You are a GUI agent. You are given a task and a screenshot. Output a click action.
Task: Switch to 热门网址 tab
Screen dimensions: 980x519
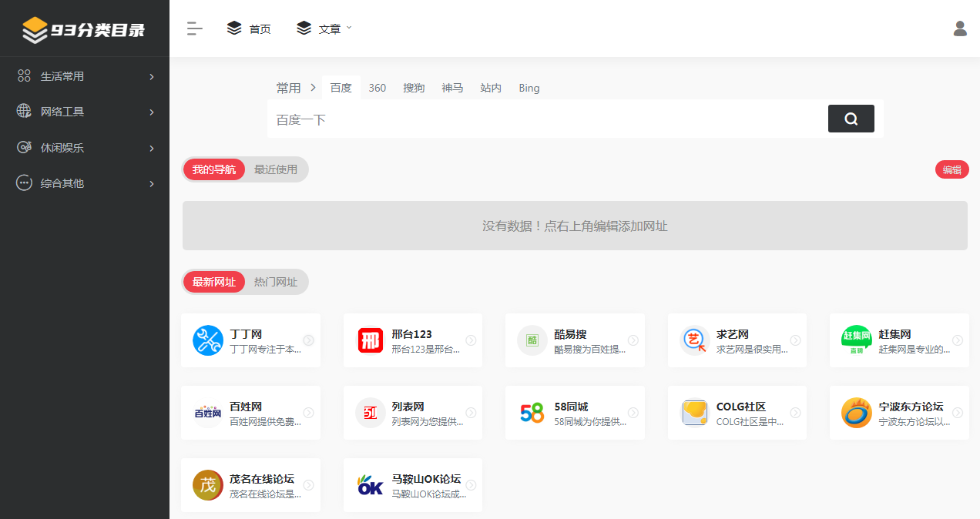tap(276, 282)
